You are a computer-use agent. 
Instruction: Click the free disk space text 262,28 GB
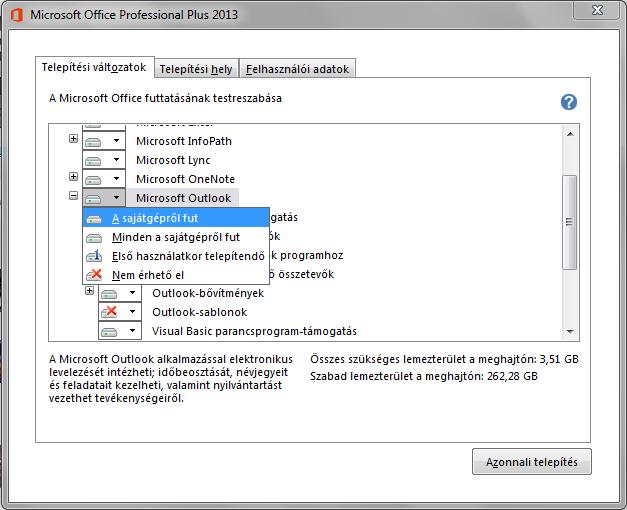point(424,376)
